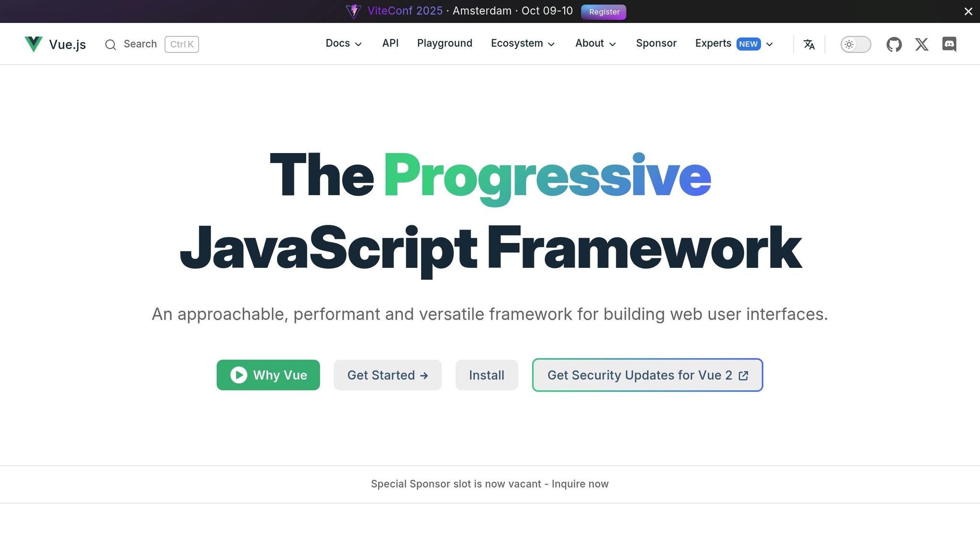Viewport: 980px width, 551px height.
Task: Click the 'Amsterdam · Oct 09-10' banner text
Action: click(512, 11)
